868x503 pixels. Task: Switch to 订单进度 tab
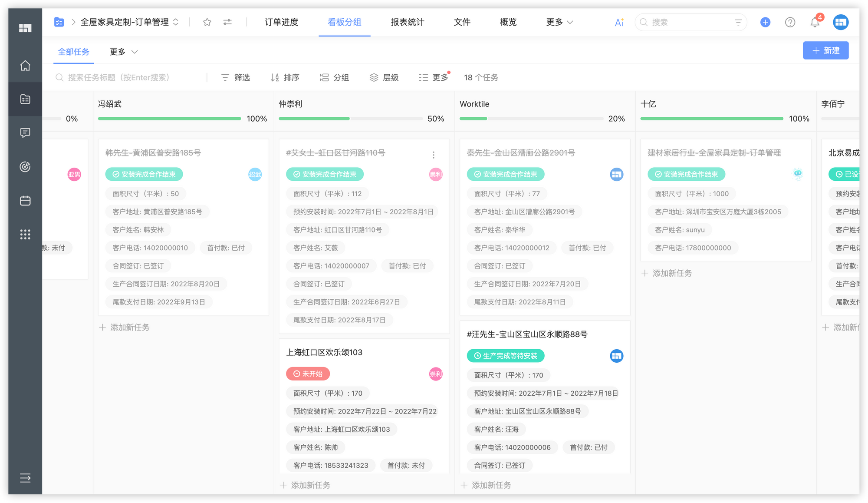click(x=281, y=22)
